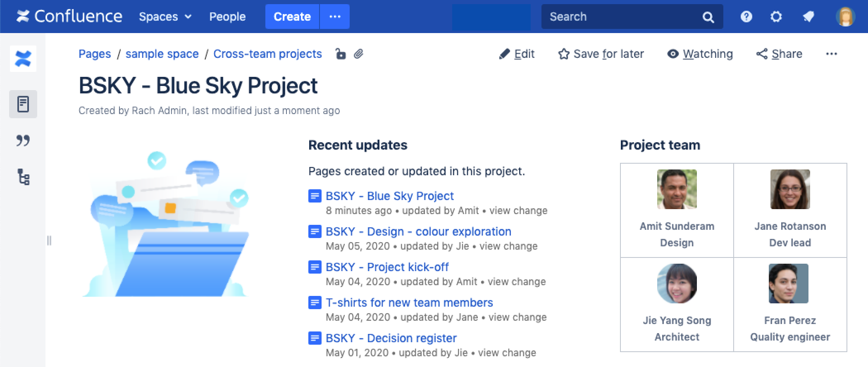Click Amit Sunderam's profile photo
Screen dimensions: 868x367
click(677, 189)
